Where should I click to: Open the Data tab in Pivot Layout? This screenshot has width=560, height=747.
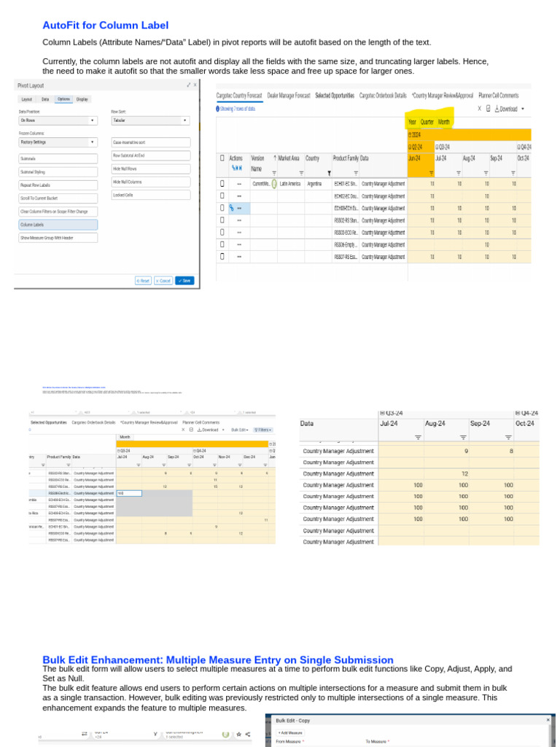point(44,99)
